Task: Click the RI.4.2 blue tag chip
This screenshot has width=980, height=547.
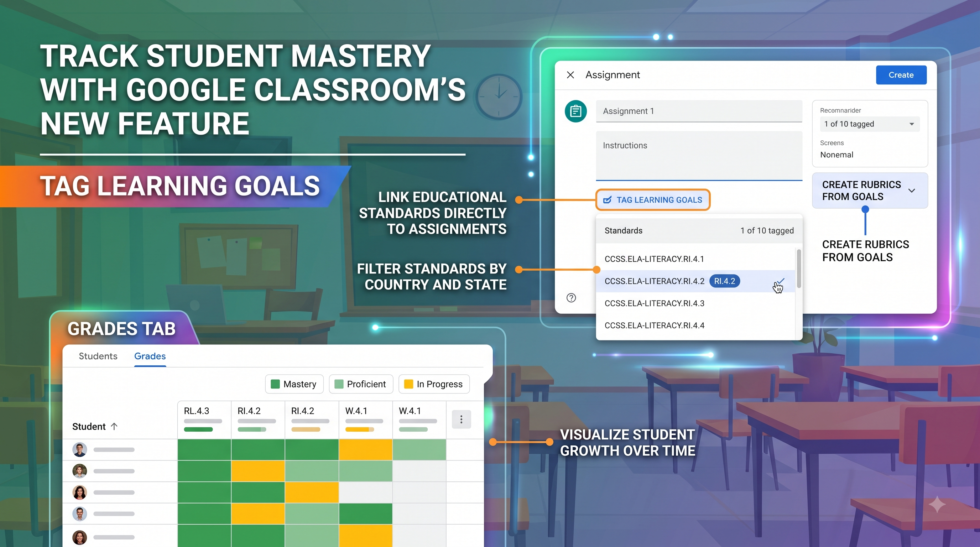Action: (x=724, y=281)
